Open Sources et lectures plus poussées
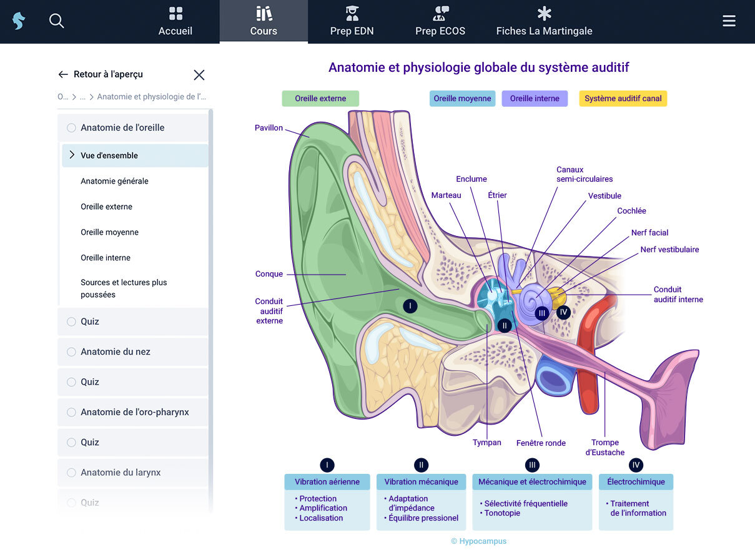Screen dimensions: 755x560 click(x=124, y=288)
